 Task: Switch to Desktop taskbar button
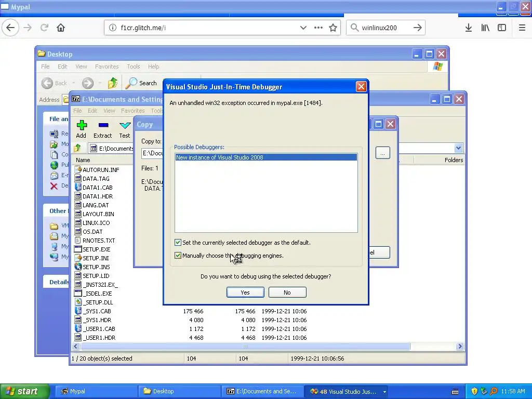point(179,391)
